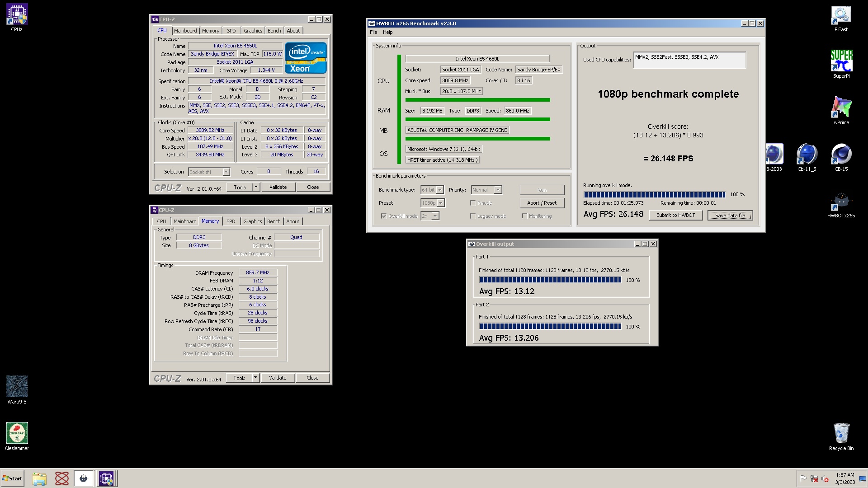This screenshot has height=488, width=868.
Task: Click the HPET timer active field
Action: (x=442, y=160)
